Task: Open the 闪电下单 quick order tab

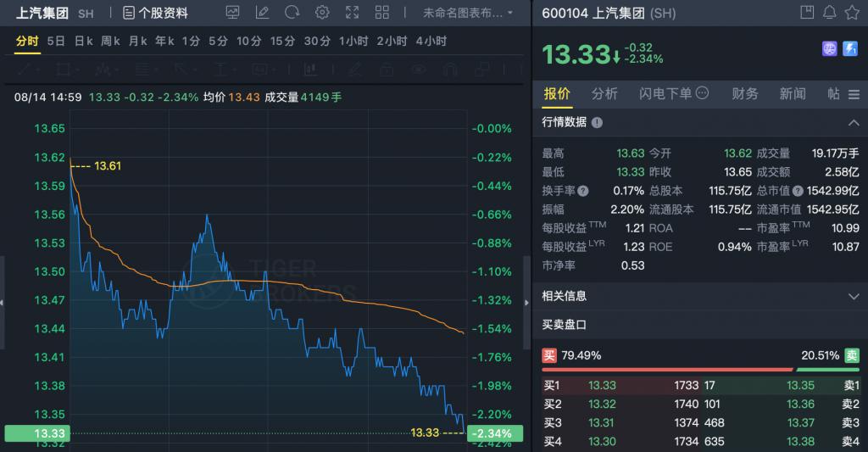Action: (665, 93)
